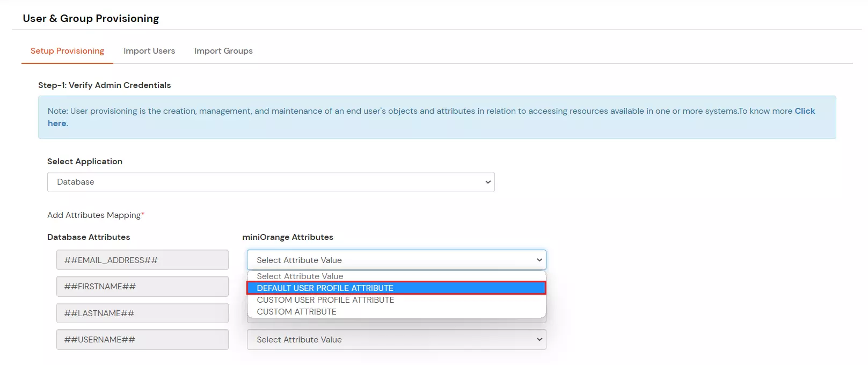Click the 'Database Attributes' column heading

(x=89, y=237)
